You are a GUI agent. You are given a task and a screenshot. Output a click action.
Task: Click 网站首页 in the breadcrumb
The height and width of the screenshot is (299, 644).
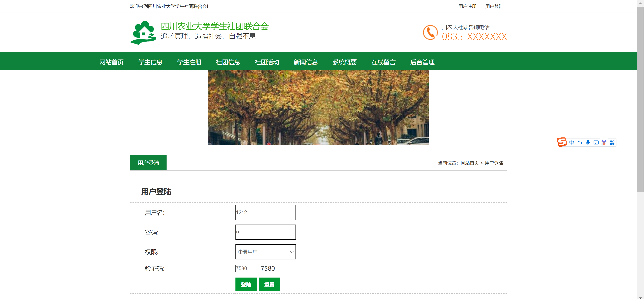tap(470, 163)
